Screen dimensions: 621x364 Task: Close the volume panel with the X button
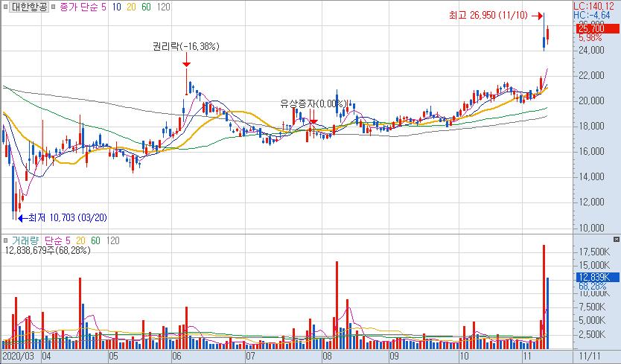pyautogui.click(x=617, y=239)
